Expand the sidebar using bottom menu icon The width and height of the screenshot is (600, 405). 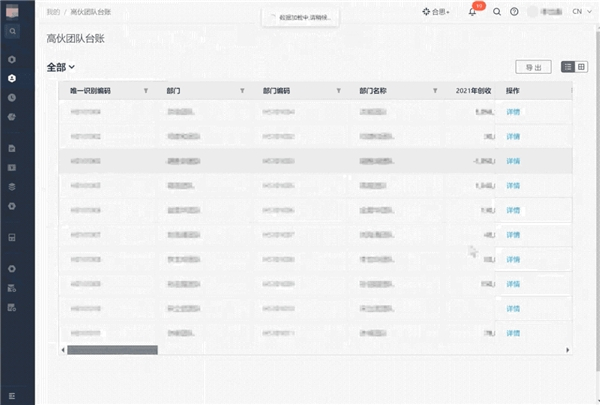[x=12, y=396]
